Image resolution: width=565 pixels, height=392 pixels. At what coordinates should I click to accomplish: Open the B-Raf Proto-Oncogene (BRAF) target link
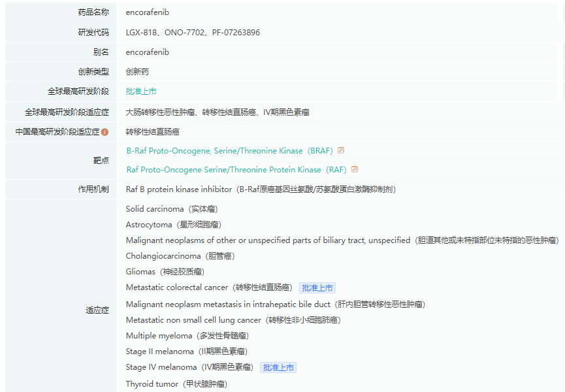(229, 151)
